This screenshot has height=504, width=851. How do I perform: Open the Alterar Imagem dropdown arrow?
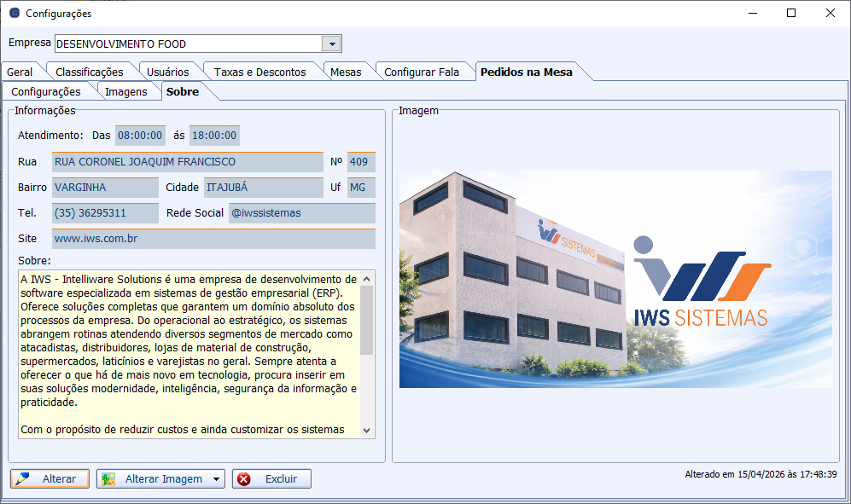216,479
